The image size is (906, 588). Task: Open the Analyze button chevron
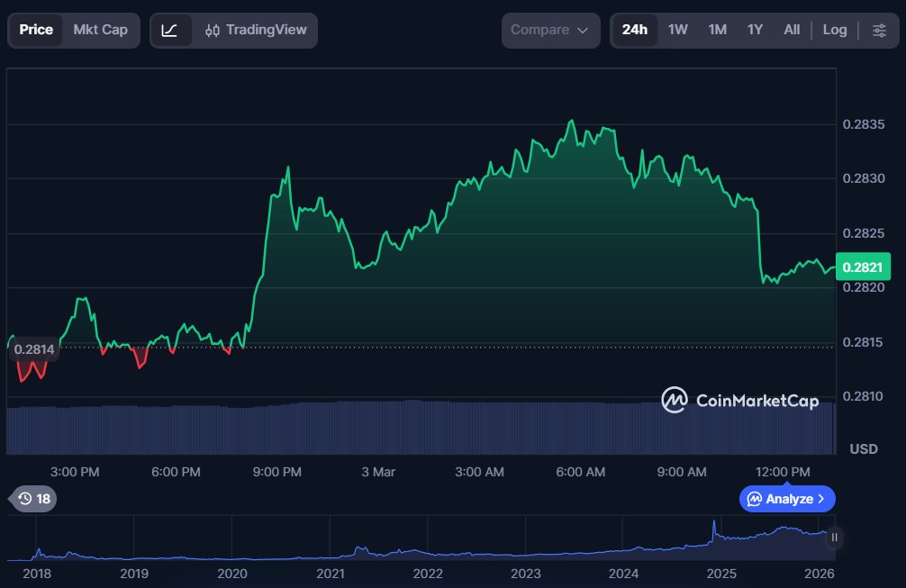coord(820,499)
